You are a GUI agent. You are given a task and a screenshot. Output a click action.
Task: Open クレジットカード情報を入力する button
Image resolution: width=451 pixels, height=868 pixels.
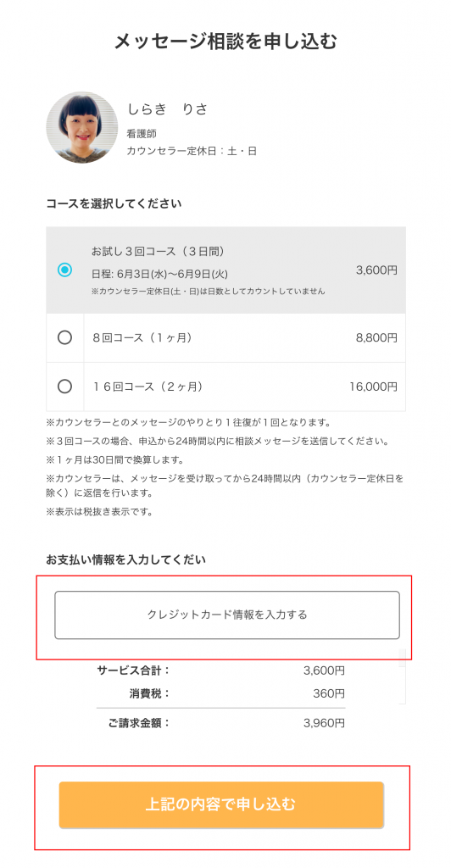pyautogui.click(x=227, y=615)
